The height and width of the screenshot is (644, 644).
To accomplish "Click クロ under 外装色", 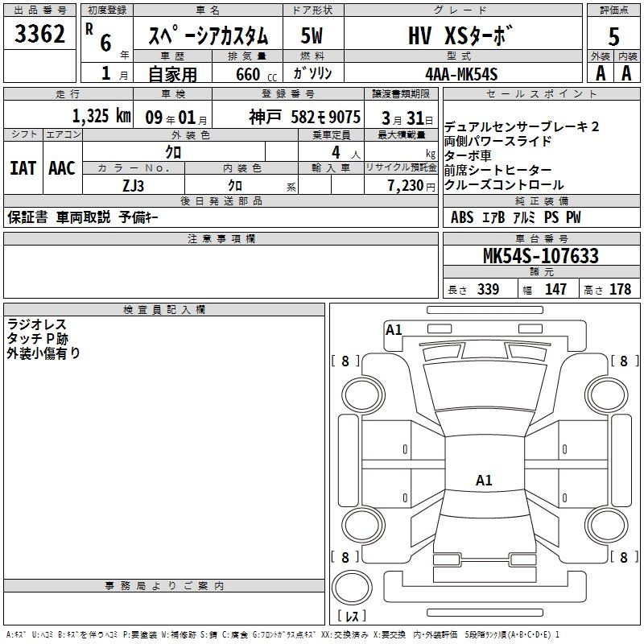I will tap(173, 152).
